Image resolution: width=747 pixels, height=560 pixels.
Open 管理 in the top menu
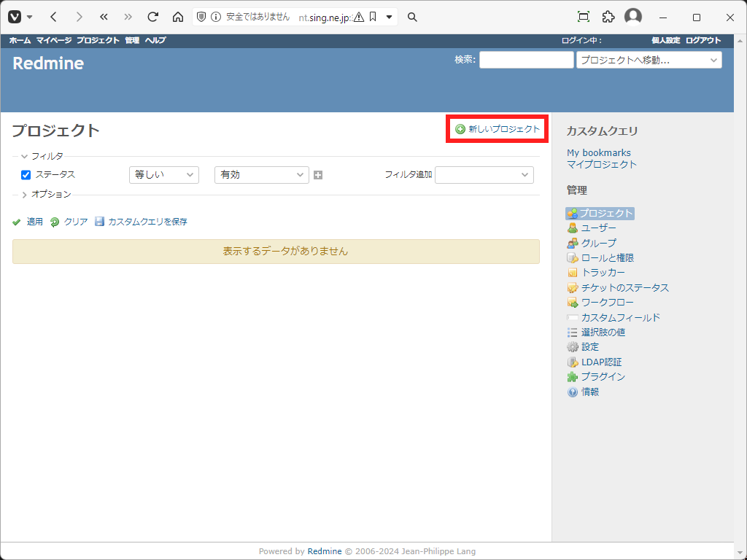coord(132,41)
